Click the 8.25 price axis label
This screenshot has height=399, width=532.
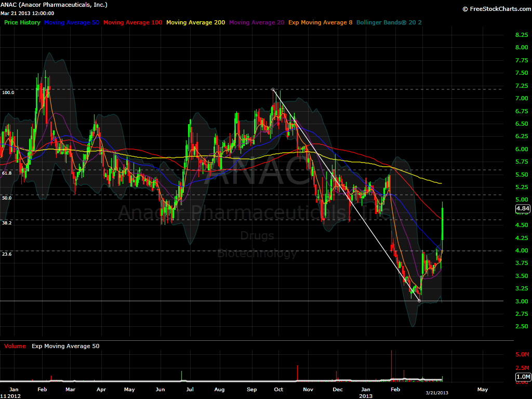click(x=522, y=35)
